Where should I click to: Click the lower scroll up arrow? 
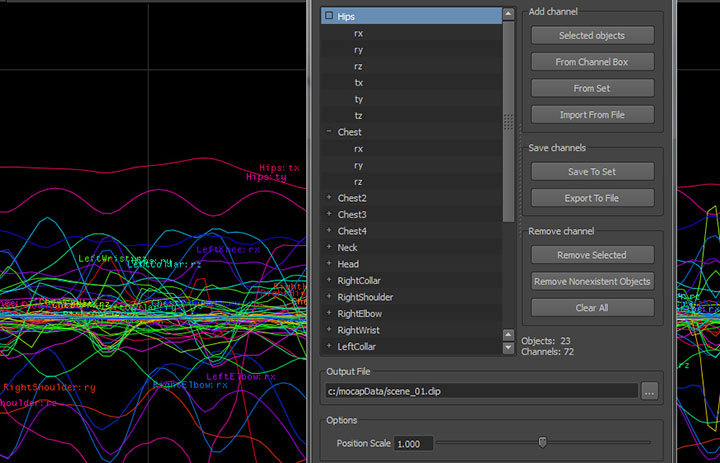508,334
